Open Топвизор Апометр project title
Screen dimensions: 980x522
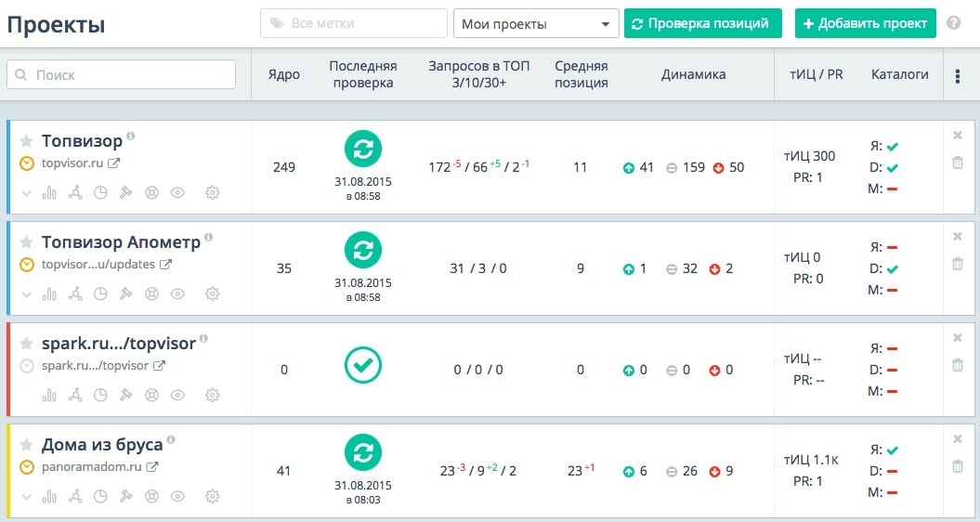point(122,242)
